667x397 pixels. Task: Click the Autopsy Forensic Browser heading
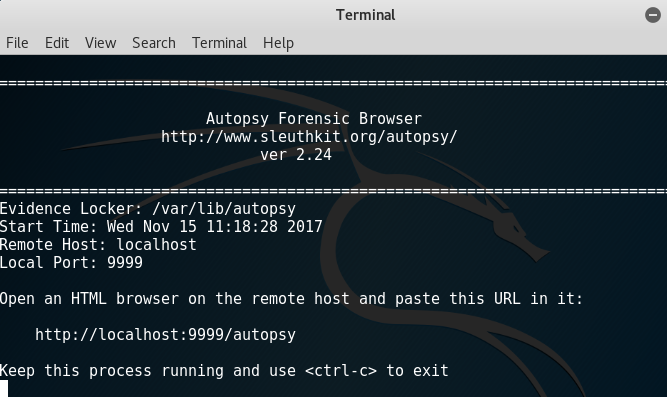pos(314,119)
